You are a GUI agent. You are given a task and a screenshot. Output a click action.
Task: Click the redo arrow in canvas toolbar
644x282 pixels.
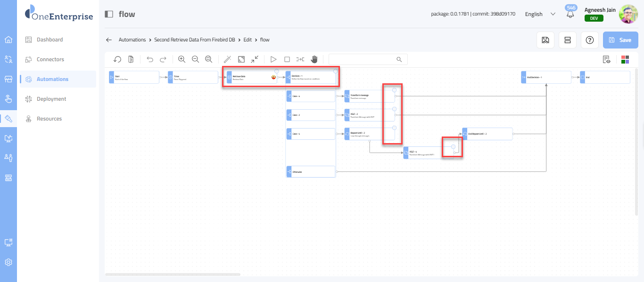point(163,59)
